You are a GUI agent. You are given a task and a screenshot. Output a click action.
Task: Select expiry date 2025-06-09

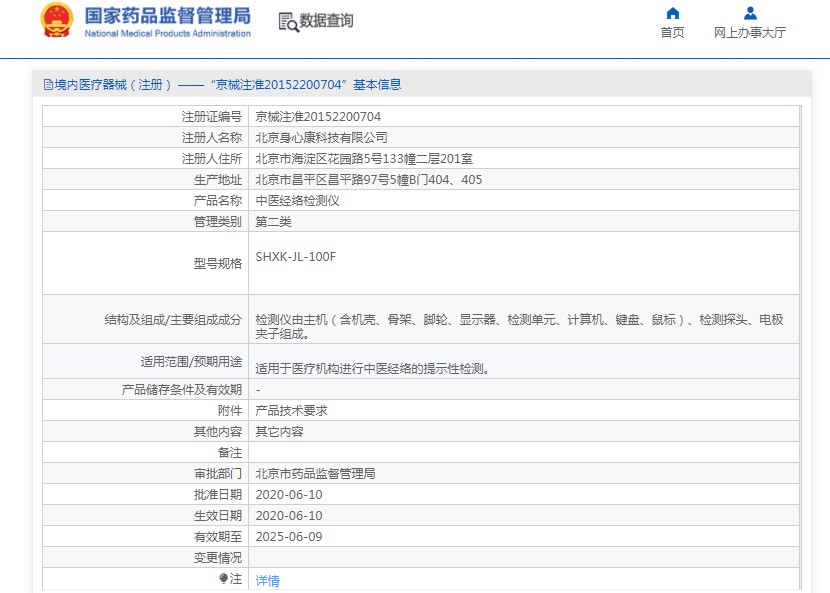[289, 537]
